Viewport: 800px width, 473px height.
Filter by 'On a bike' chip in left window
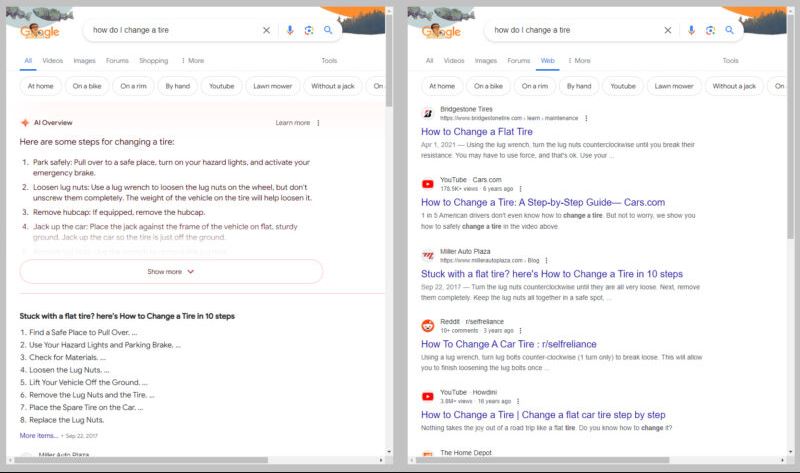tap(87, 86)
